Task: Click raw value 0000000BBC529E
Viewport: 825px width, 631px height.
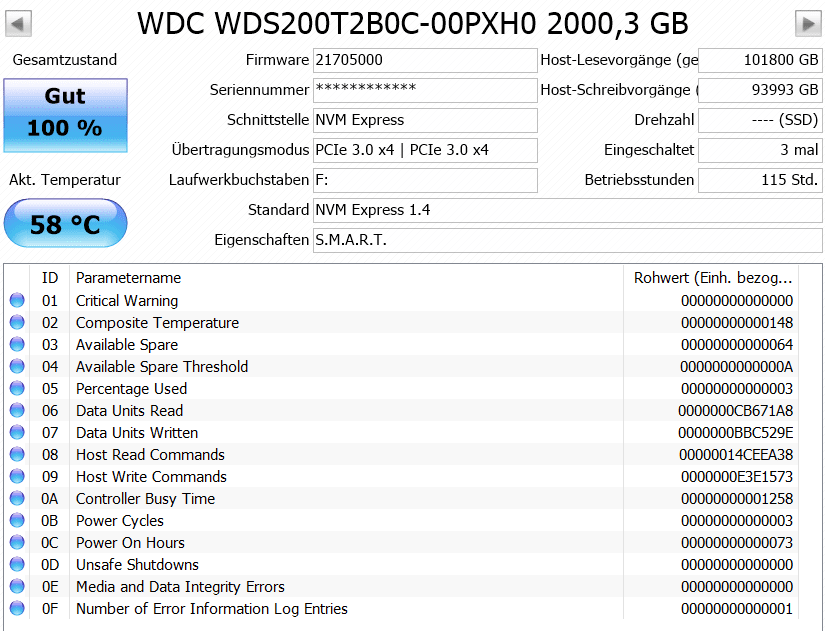Action: (736, 433)
